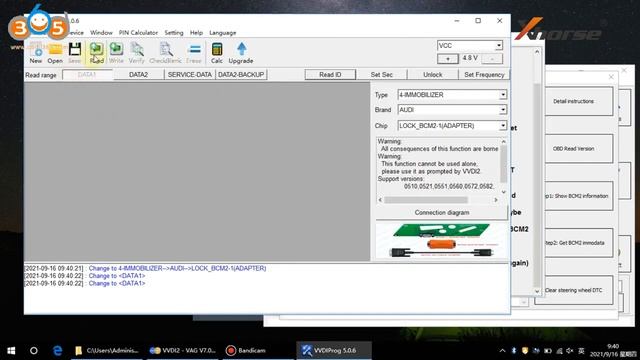This screenshot has height=360, width=640.
Task: Click the warning box horizontal scrollbar
Action: (x=426, y=200)
